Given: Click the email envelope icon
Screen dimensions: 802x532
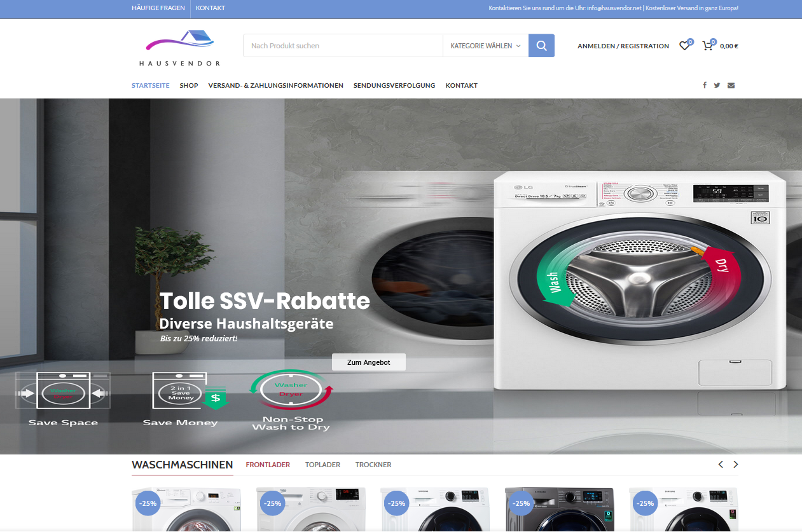Looking at the screenshot, I should pyautogui.click(x=731, y=85).
